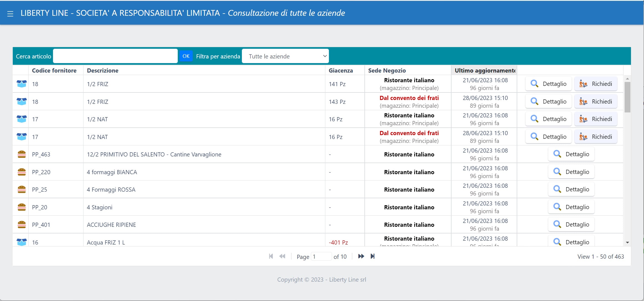
Task: Click the box icon for 1/2 NAT Ristorante italiano row
Action: tap(22, 119)
